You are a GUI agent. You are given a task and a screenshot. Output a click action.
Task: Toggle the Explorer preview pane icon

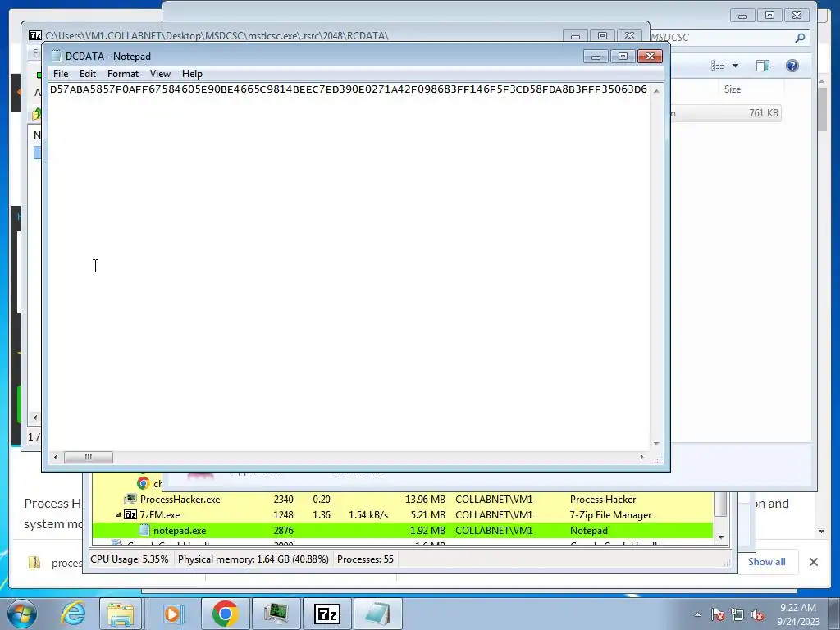pyautogui.click(x=763, y=66)
